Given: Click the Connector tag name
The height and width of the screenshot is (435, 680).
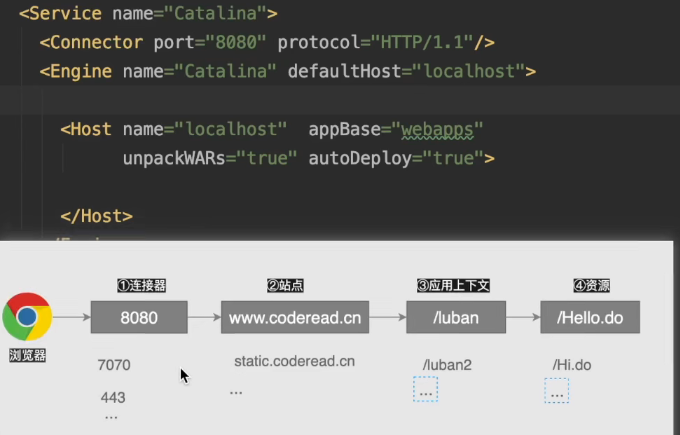Looking at the screenshot, I should pos(97,43).
